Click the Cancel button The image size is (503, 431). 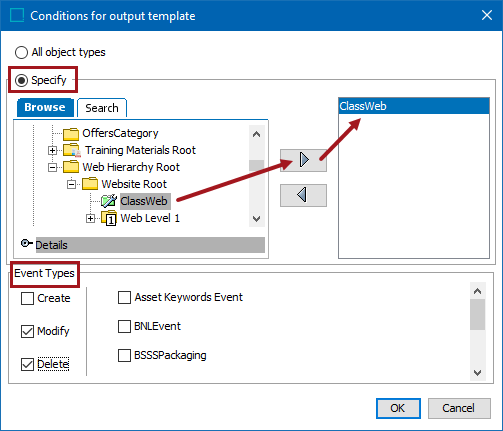(x=459, y=408)
